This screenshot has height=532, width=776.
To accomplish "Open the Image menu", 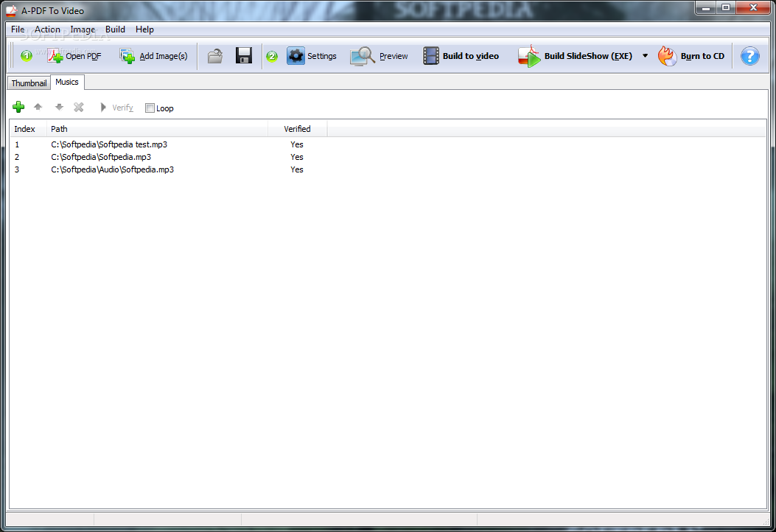I will (83, 29).
